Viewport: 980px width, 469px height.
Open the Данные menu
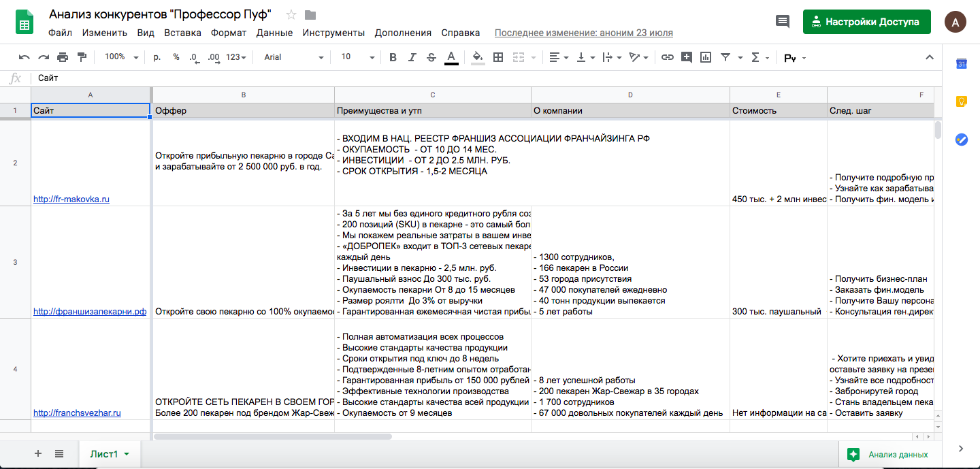[275, 33]
